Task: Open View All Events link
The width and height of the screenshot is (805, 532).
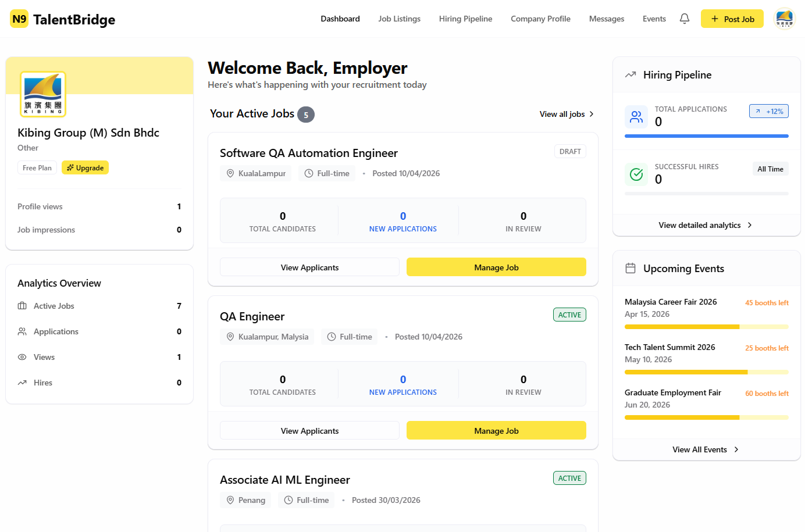Action: pyautogui.click(x=706, y=449)
